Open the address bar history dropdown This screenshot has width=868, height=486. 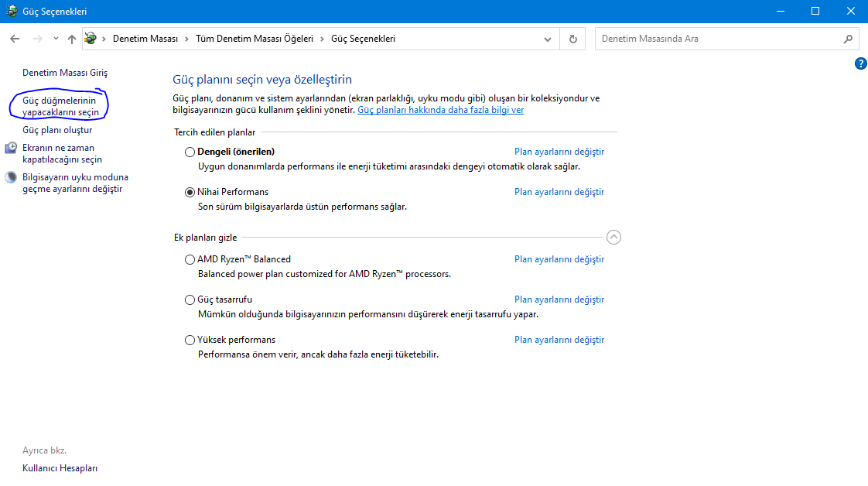[548, 39]
